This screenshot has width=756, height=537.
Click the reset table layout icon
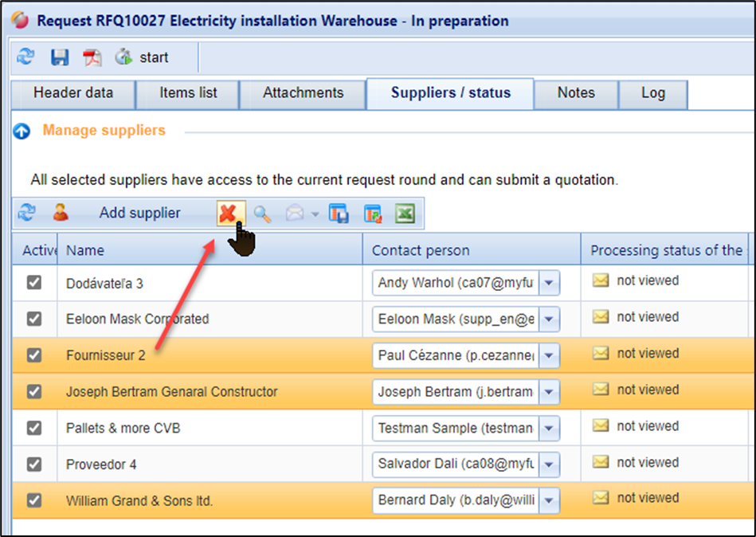tap(373, 214)
